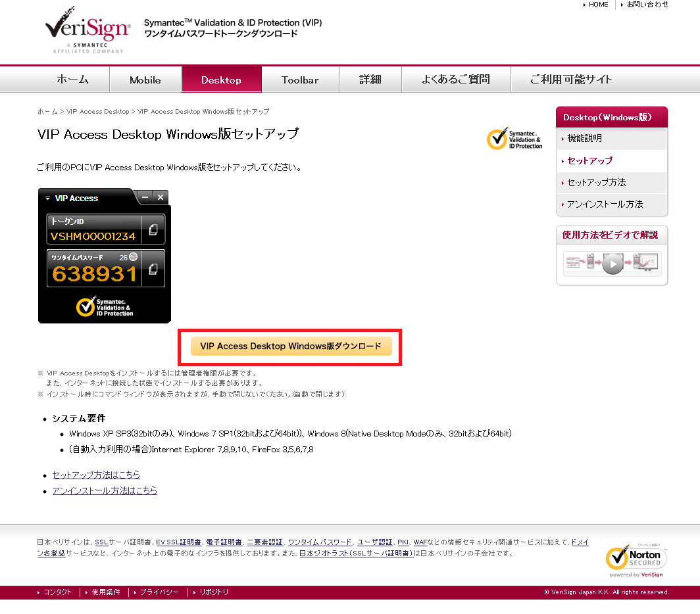Image resolution: width=700 pixels, height=614 pixels.
Task: Click the token ID value VSHM00001234
Action: click(x=93, y=237)
